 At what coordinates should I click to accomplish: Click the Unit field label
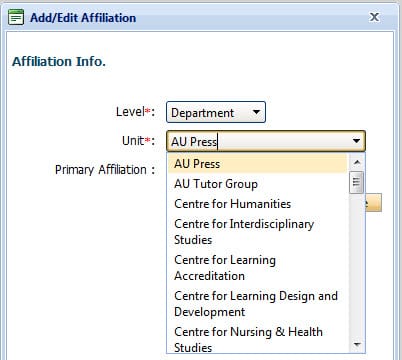[x=138, y=141]
